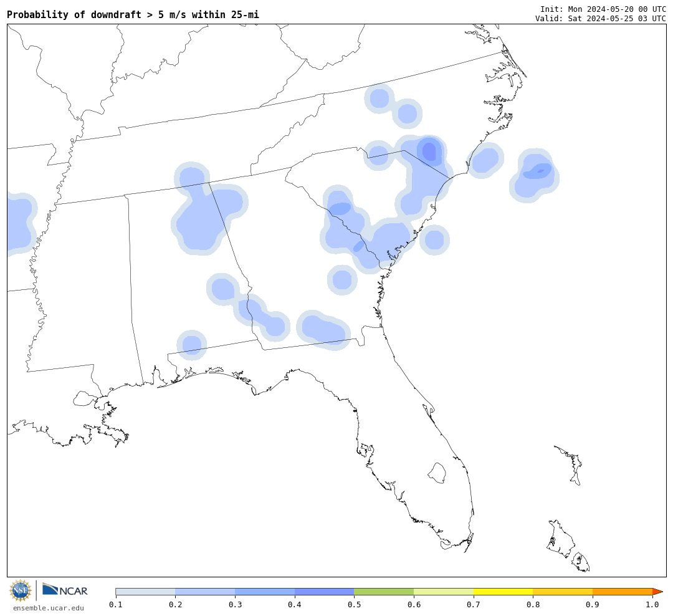Click the 0.9–1.0 orange colorbar segment
Viewport: 673px width, 616px height.
coord(623,592)
